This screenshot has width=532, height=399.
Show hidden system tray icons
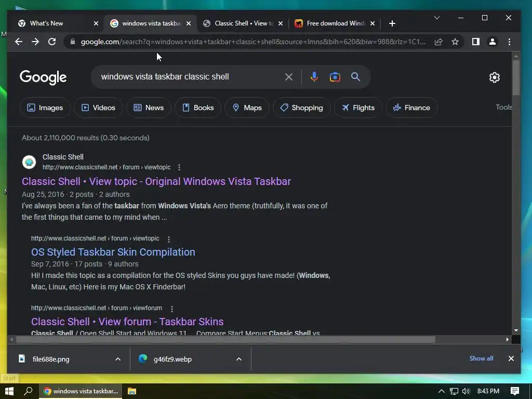(442, 391)
